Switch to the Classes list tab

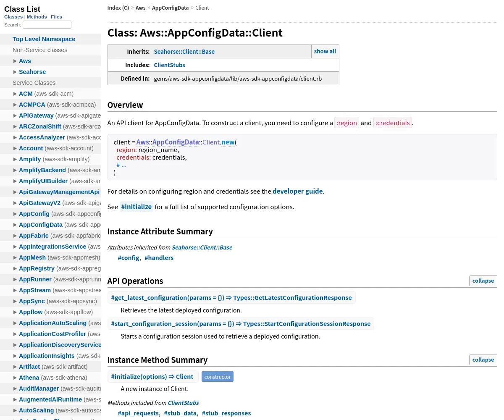13,17
